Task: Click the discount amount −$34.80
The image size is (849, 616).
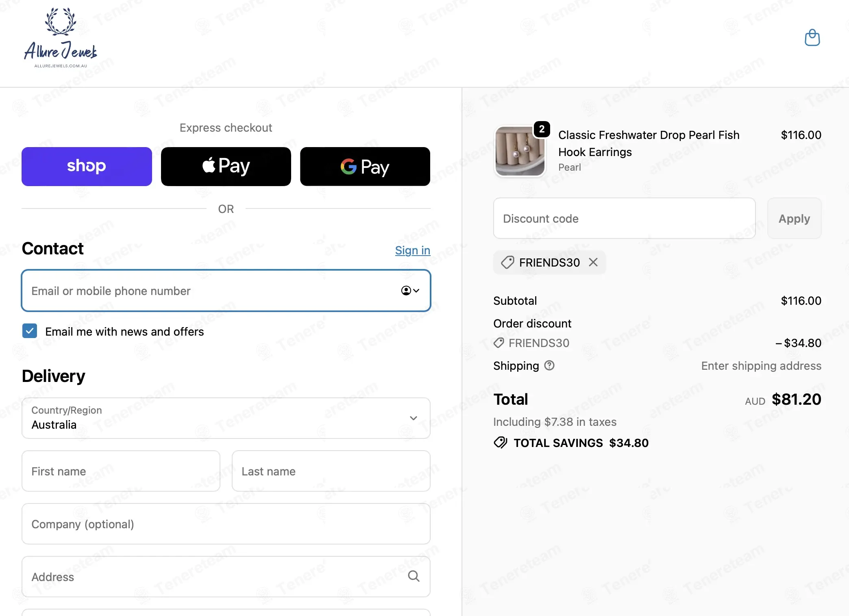Action: [x=798, y=343]
